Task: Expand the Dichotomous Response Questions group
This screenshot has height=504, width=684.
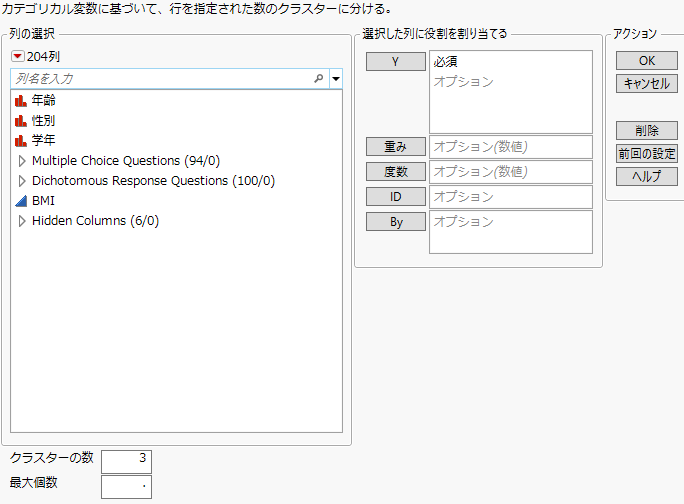Action: tap(22, 181)
